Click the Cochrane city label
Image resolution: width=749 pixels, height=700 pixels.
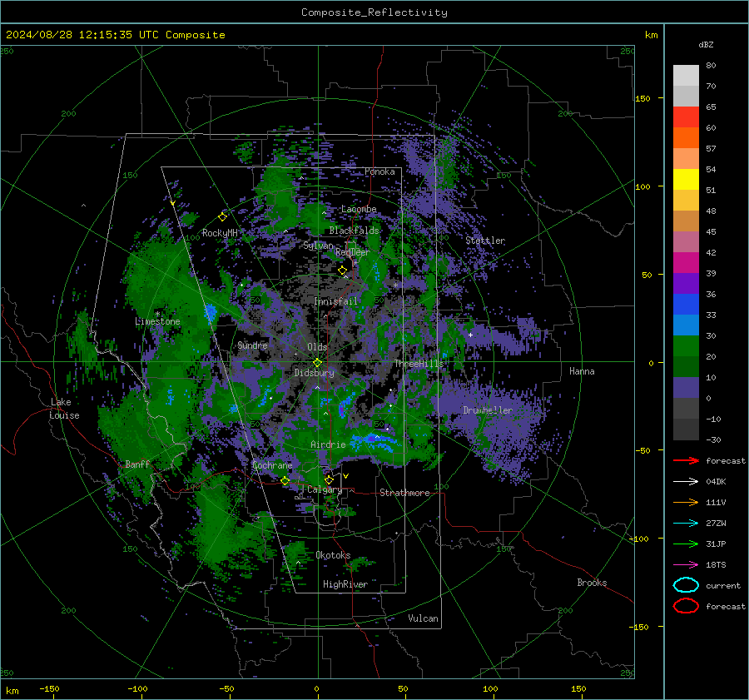[x=272, y=465]
